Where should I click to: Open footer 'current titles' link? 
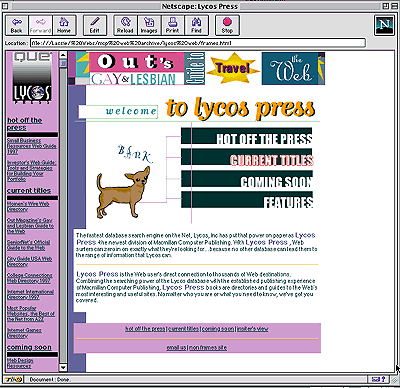click(183, 329)
